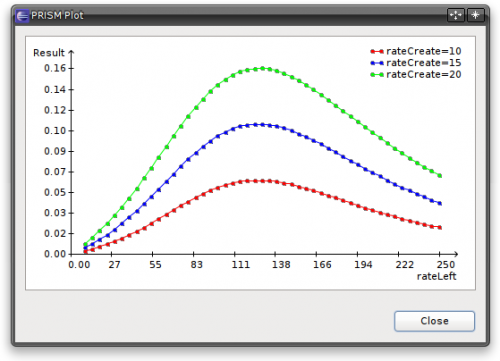Click the last point of the blue curve

[x=440, y=203]
